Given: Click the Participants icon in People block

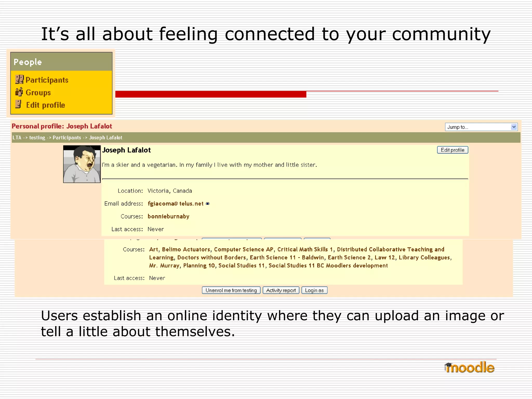Looking at the screenshot, I should pos(19,79).
